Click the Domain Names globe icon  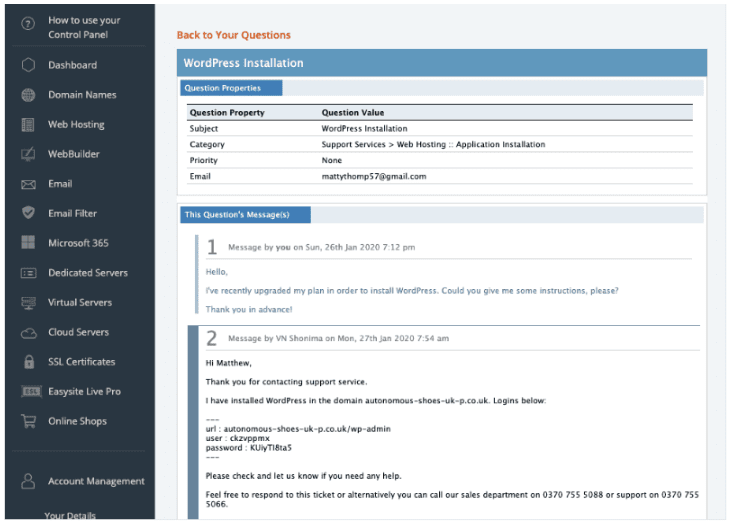[x=28, y=95]
